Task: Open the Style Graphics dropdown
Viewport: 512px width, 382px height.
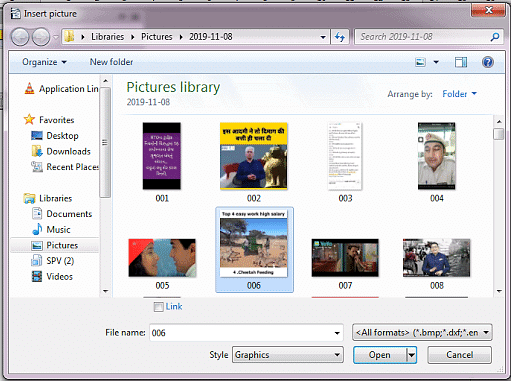Action: [288, 355]
